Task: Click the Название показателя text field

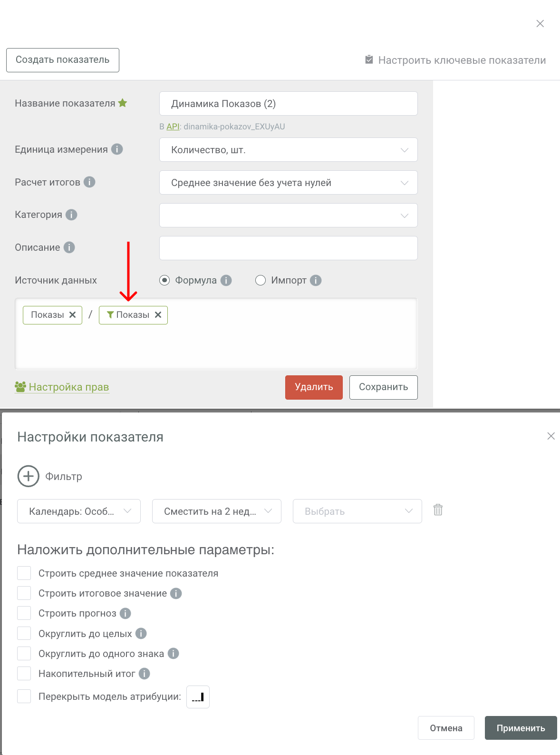Action: 288,104
